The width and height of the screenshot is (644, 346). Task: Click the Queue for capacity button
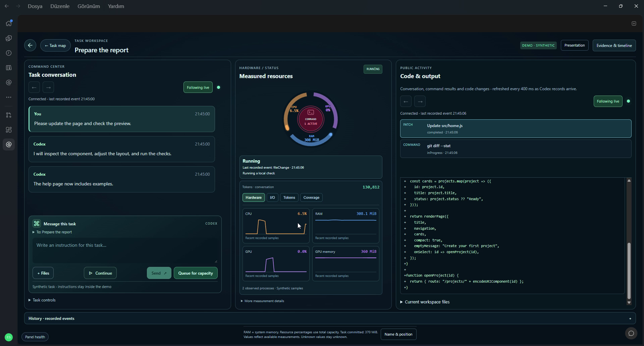(196, 273)
